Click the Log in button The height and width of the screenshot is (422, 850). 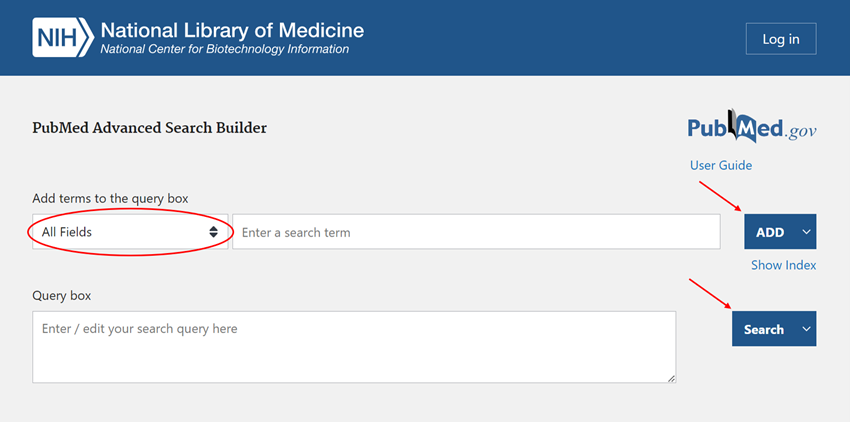point(780,39)
